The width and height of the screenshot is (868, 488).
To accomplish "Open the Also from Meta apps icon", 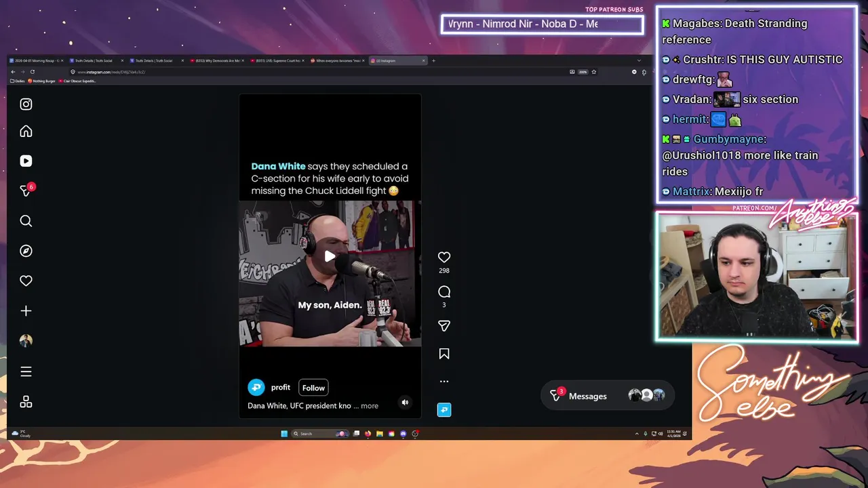I will [x=26, y=402].
